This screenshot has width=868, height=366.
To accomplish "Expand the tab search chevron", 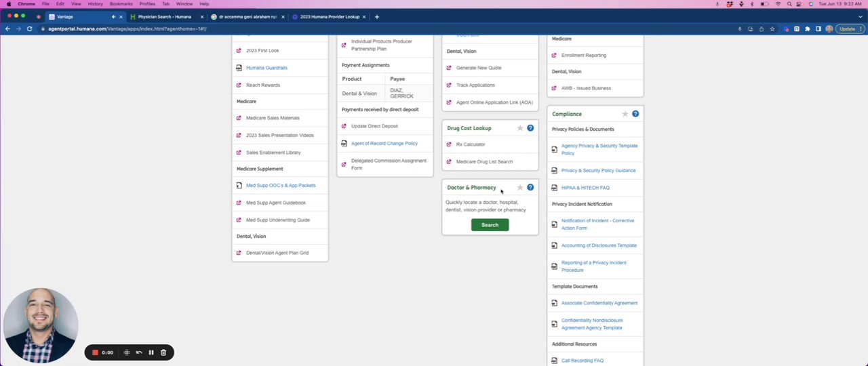I will coord(860,16).
